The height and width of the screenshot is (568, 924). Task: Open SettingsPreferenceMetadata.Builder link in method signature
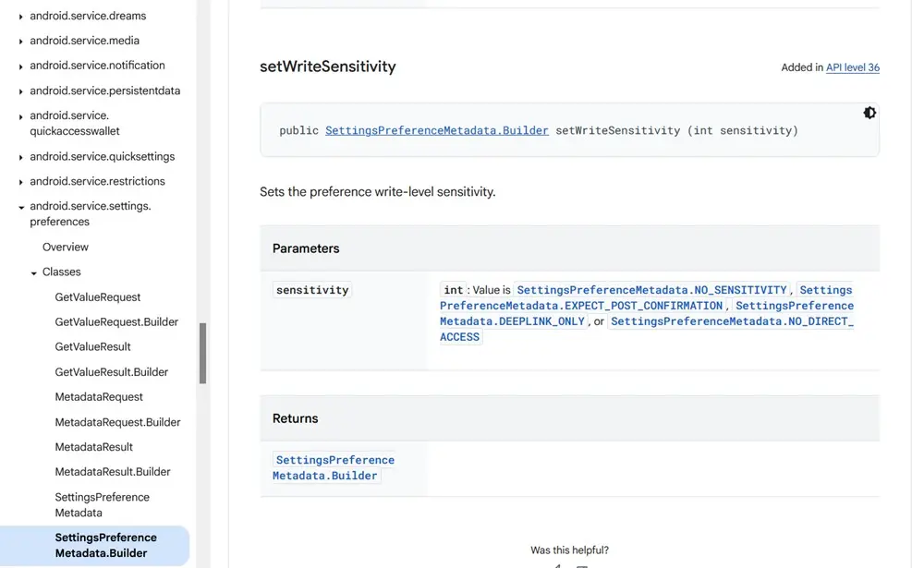[437, 130]
